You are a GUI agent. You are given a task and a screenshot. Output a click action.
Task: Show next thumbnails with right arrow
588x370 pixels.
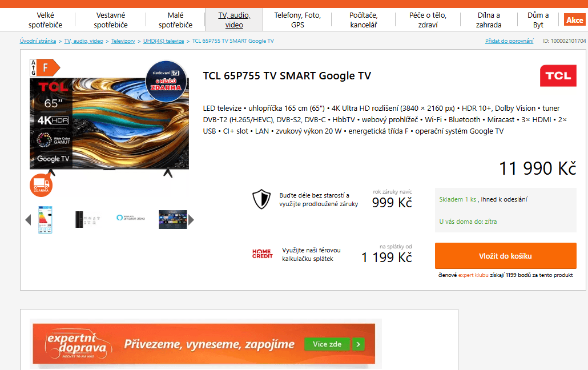191,220
